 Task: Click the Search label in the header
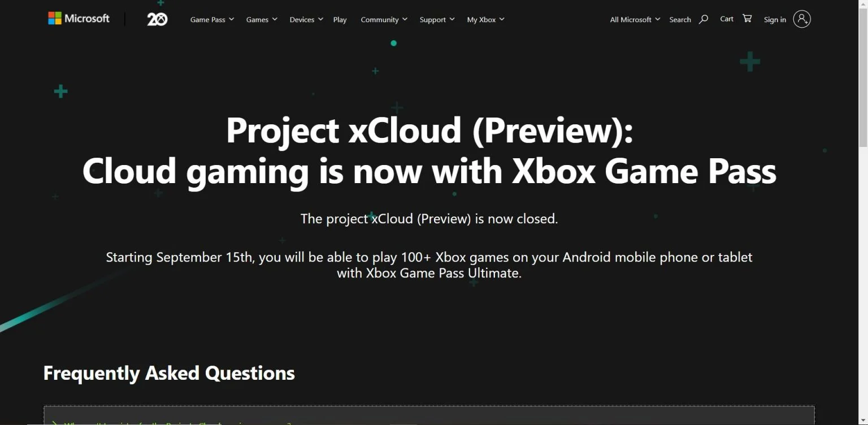tap(680, 19)
